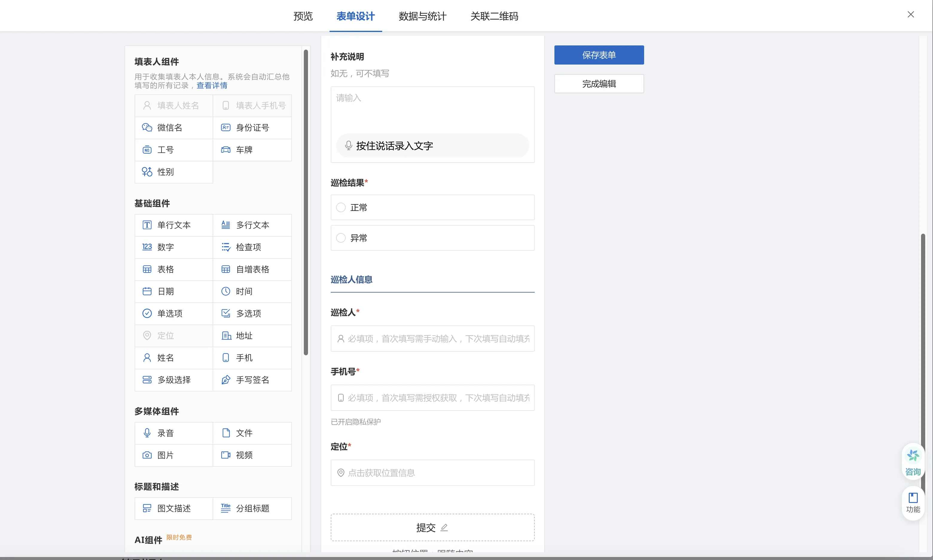This screenshot has height=560, width=933.
Task: Add a 视频 upload component
Action: point(252,455)
